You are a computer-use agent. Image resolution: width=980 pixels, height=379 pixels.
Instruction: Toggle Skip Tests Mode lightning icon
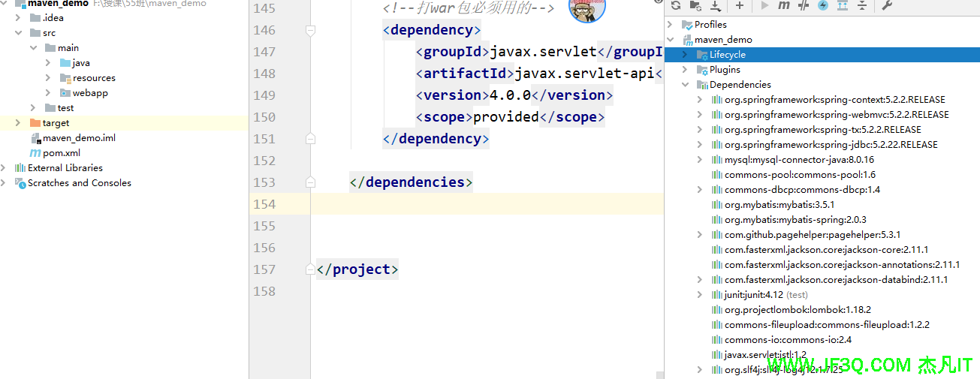(x=823, y=6)
